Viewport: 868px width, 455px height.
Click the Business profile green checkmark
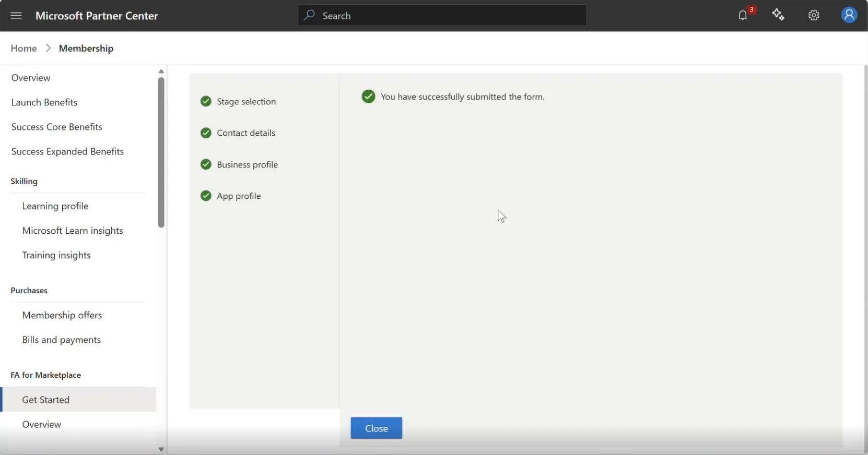[x=206, y=164]
